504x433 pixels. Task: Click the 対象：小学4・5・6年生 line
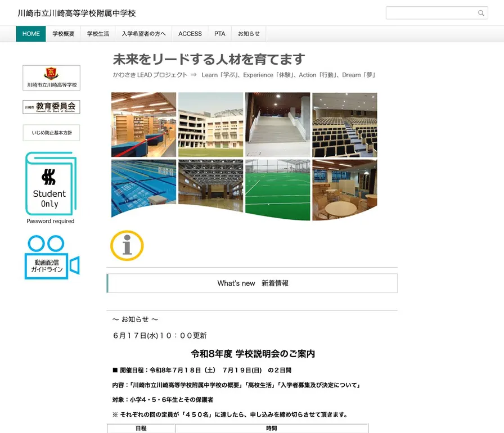pos(163,400)
